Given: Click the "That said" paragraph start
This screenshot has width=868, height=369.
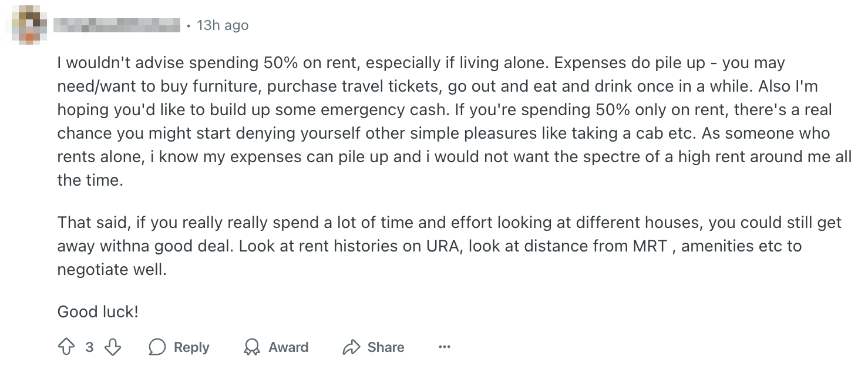Looking at the screenshot, I should [x=93, y=222].
